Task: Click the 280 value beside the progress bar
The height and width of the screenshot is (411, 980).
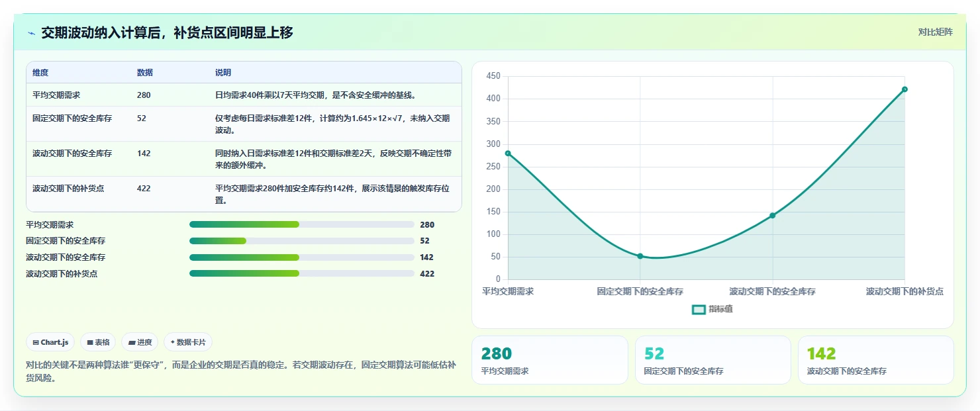Action: (427, 224)
